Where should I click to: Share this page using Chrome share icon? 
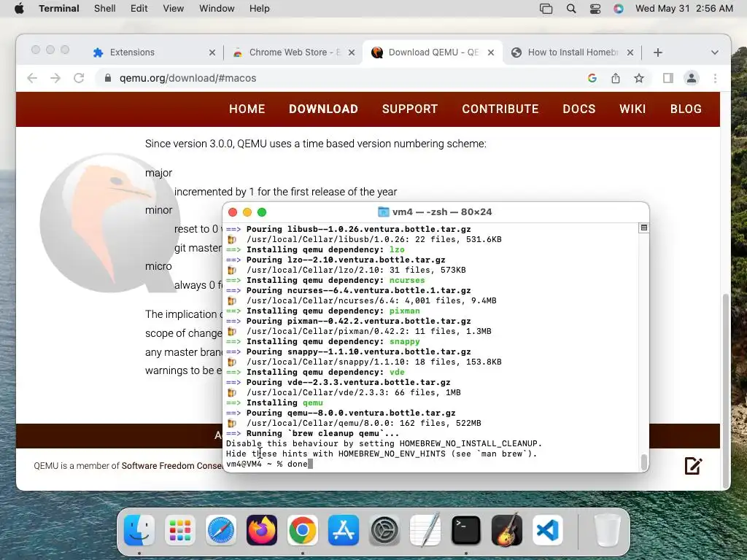pyautogui.click(x=616, y=78)
